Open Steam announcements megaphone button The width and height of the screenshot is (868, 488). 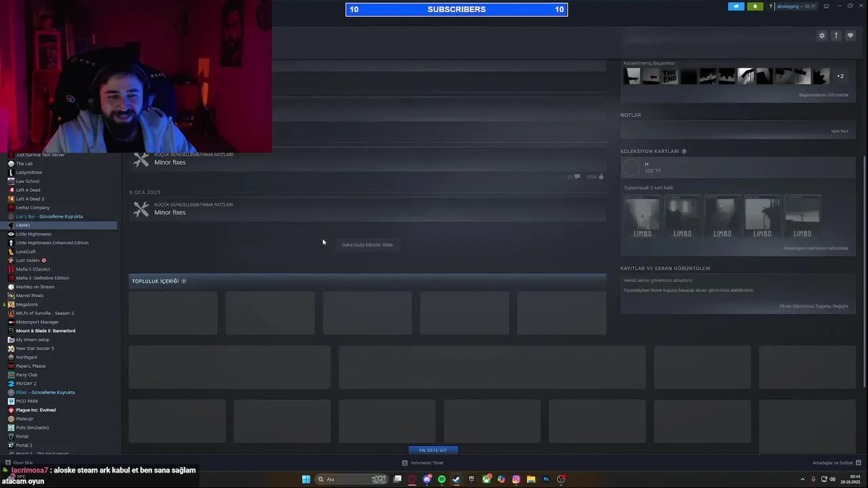coord(736,6)
